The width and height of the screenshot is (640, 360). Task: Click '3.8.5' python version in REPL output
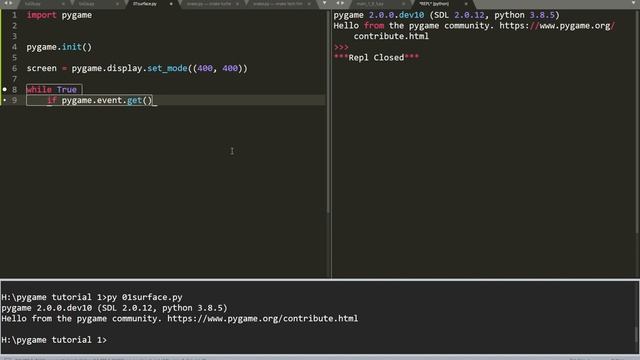click(542, 15)
